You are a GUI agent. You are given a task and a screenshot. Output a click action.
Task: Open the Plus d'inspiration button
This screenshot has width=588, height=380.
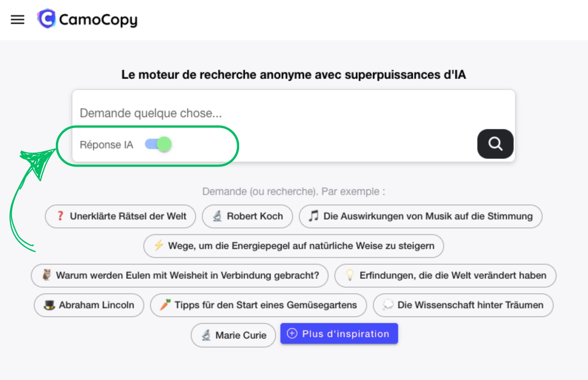(x=339, y=333)
